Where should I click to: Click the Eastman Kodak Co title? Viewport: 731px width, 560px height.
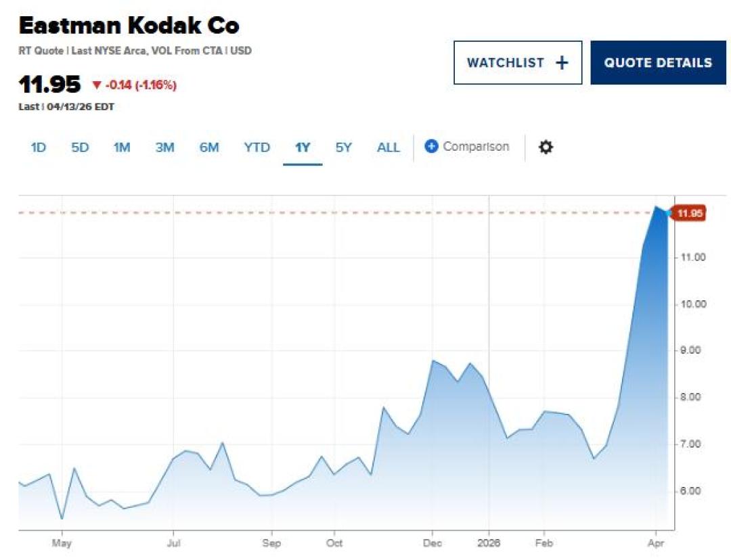129,25
